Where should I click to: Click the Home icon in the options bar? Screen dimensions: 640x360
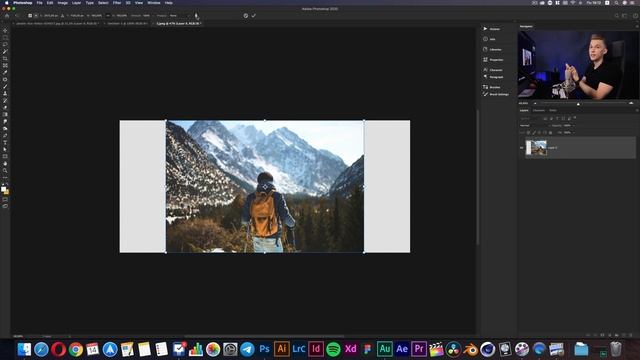click(x=7, y=16)
